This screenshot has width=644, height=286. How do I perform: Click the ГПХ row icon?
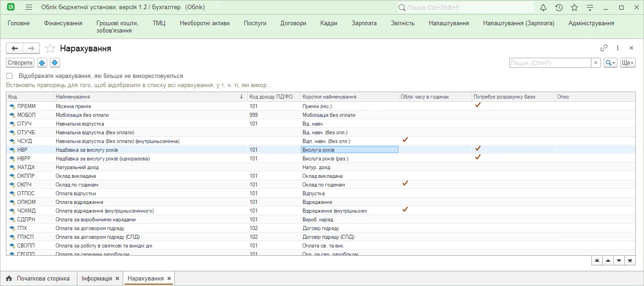(12, 228)
